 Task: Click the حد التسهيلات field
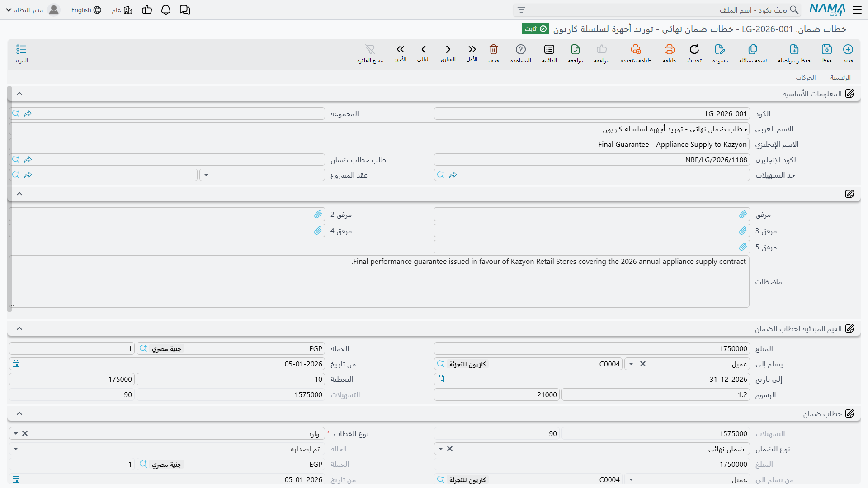coord(592,175)
